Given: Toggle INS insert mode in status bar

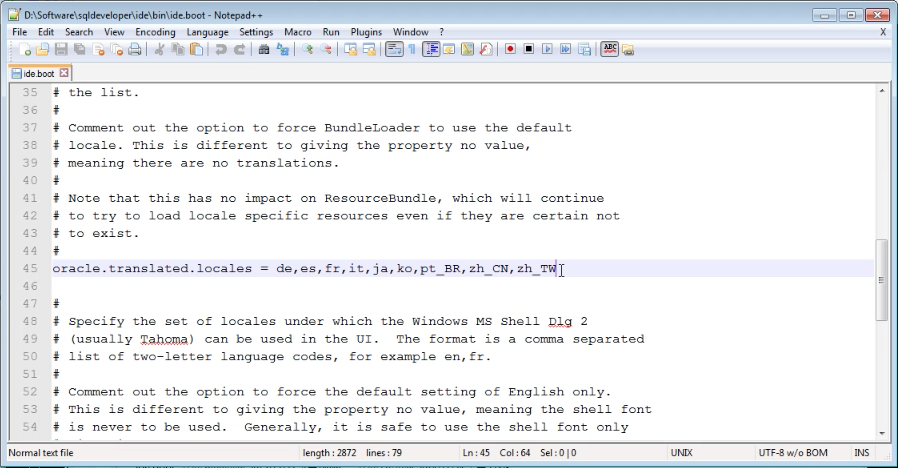Looking at the screenshot, I should point(861,453).
